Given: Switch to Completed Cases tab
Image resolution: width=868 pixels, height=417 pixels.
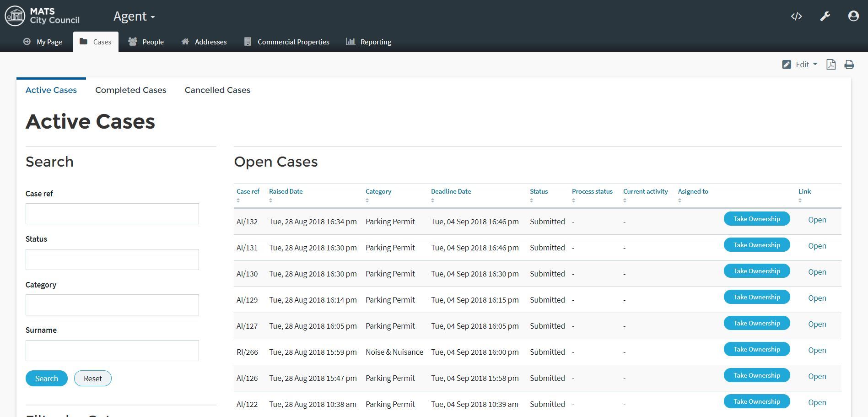Looking at the screenshot, I should pyautogui.click(x=130, y=90).
